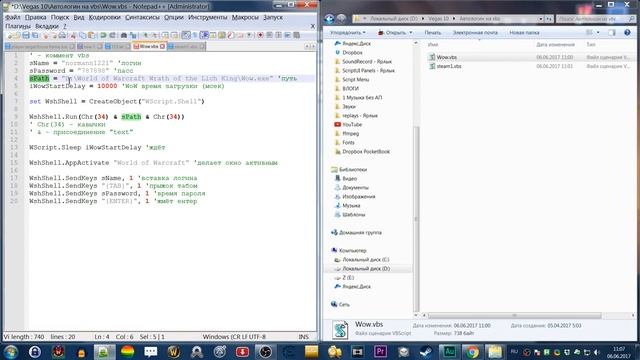The height and width of the screenshot is (360, 640).
Task: Open Steam from the taskbar
Action: pos(426,351)
